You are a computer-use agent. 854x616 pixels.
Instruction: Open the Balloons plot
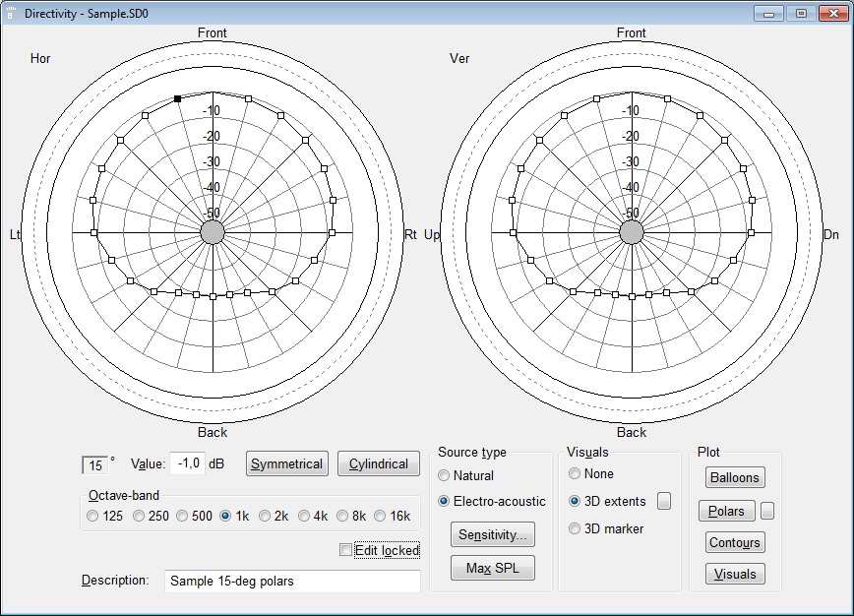click(735, 477)
